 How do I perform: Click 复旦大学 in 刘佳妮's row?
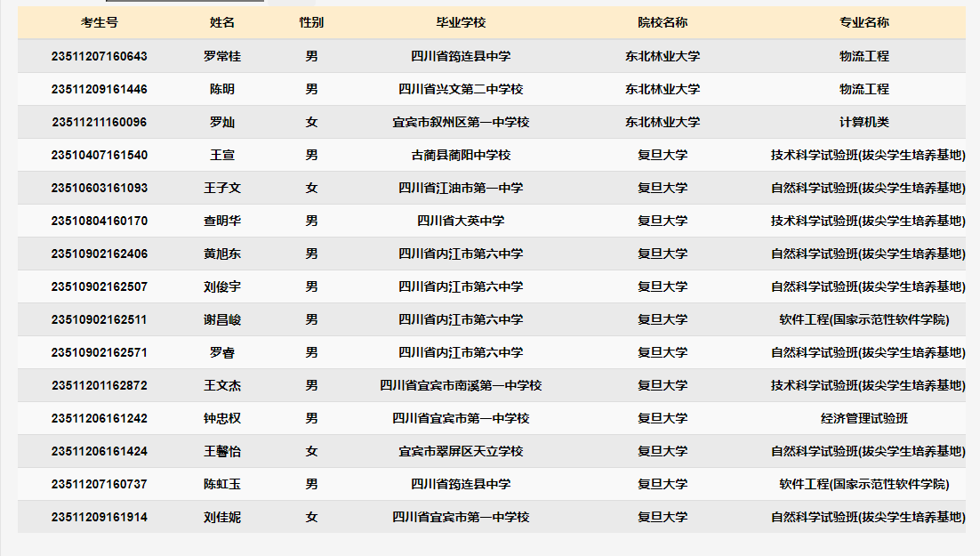(663, 517)
